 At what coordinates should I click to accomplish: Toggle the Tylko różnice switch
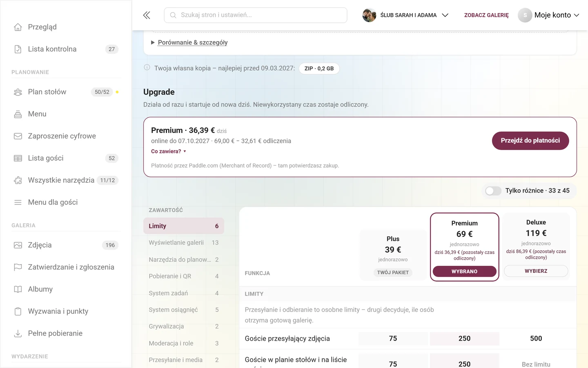click(493, 191)
